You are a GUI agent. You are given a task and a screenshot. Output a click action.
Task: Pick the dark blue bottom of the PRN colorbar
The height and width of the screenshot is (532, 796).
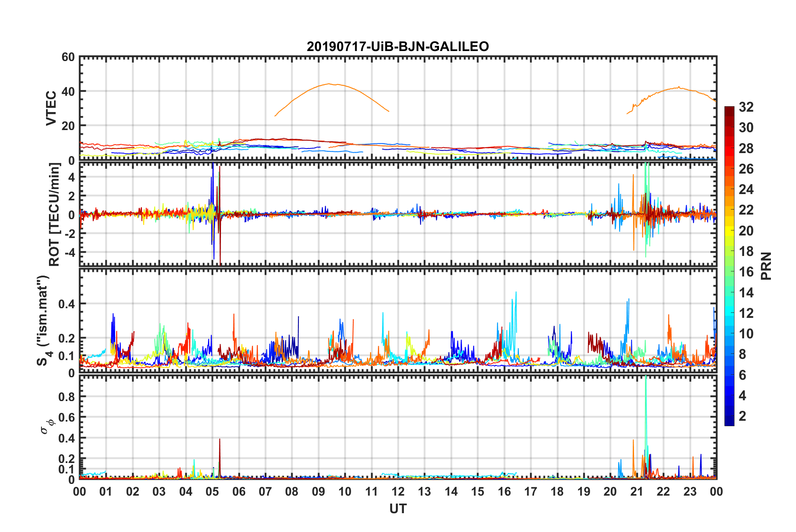tap(729, 422)
